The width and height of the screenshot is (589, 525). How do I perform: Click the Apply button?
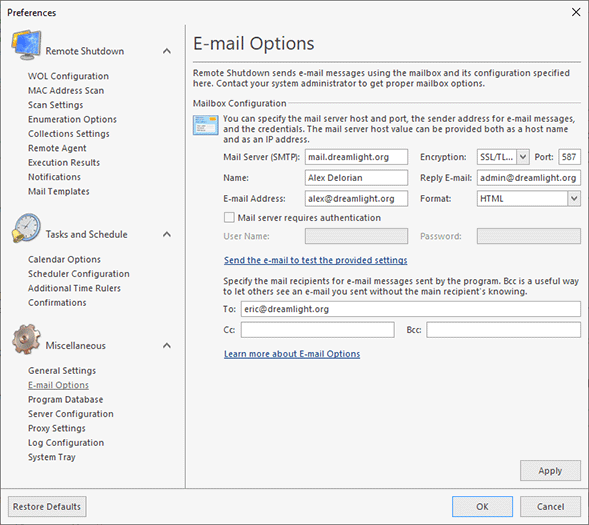(x=550, y=471)
